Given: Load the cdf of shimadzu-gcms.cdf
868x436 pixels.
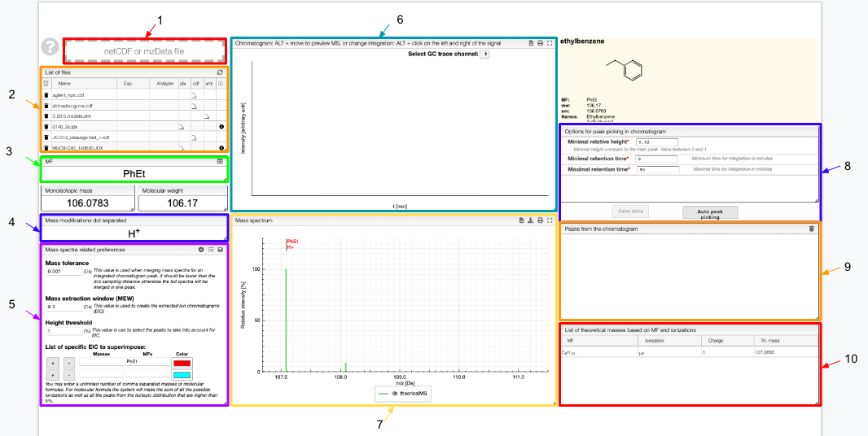Looking at the screenshot, I should 195,105.
